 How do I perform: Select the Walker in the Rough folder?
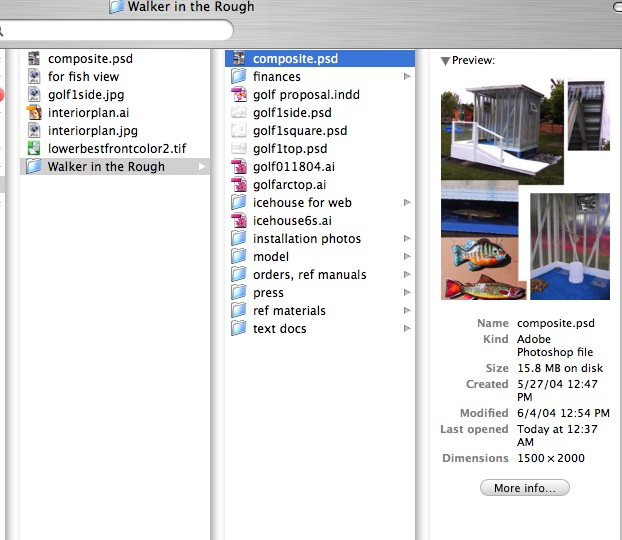[106, 167]
